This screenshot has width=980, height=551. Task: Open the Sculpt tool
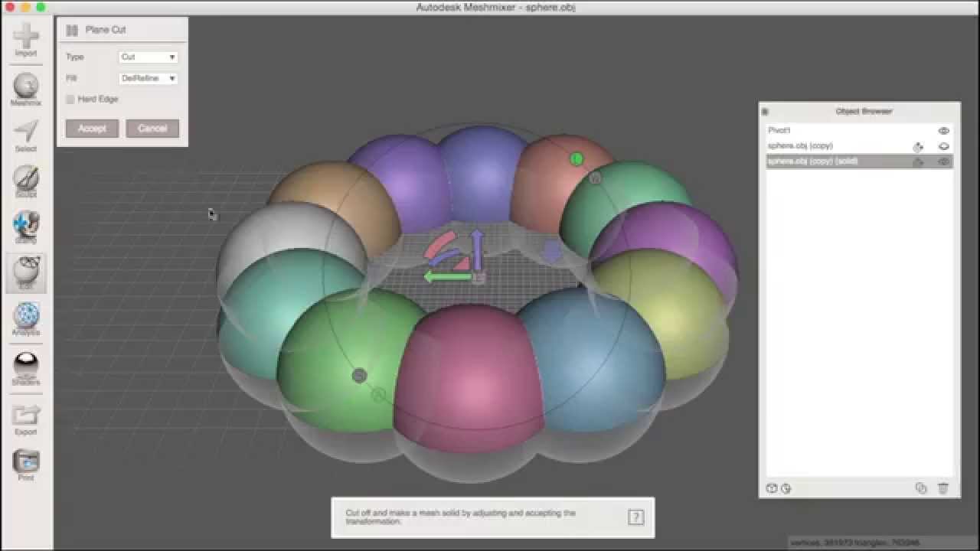pos(26,181)
